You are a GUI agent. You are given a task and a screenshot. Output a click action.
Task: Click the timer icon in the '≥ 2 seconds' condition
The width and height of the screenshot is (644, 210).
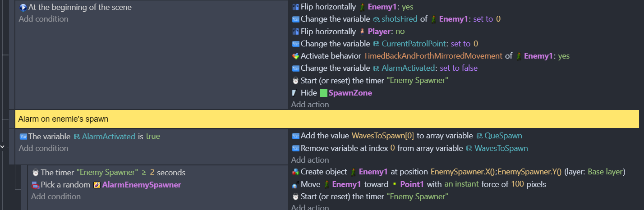(x=35, y=173)
